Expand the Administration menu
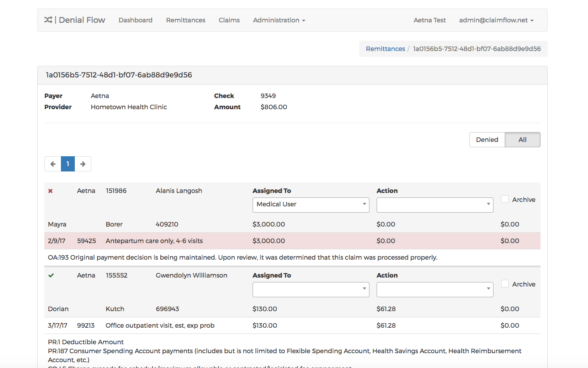 (x=279, y=20)
